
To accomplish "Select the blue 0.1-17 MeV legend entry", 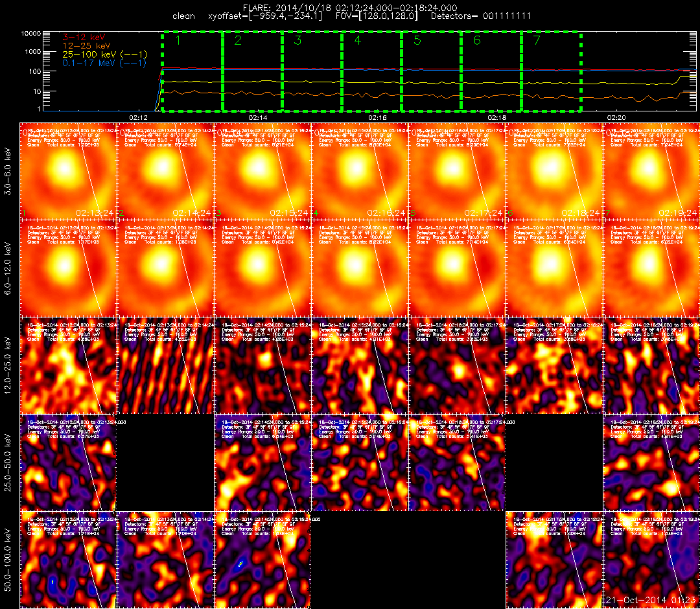I will click(104, 63).
